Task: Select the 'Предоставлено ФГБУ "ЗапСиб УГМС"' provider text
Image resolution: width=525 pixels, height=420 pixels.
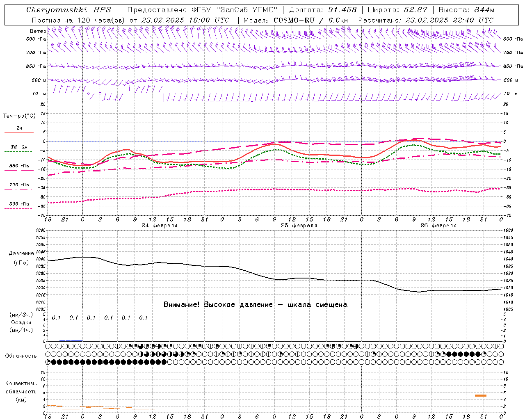Action: (x=203, y=10)
